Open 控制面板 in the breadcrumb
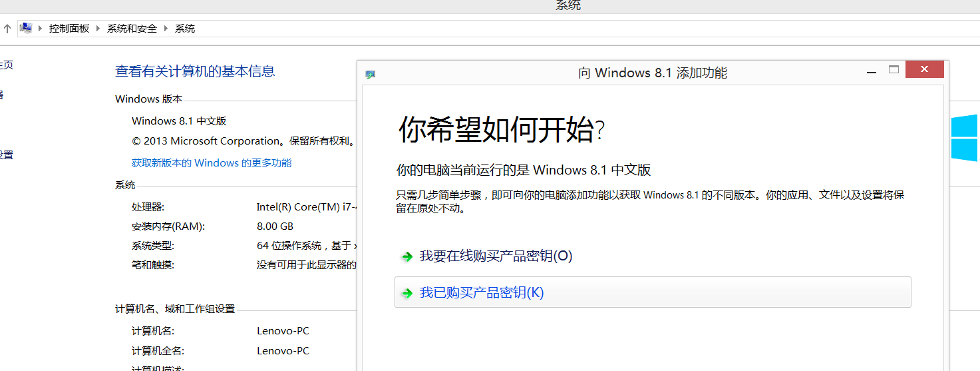The image size is (980, 371). coord(69,29)
